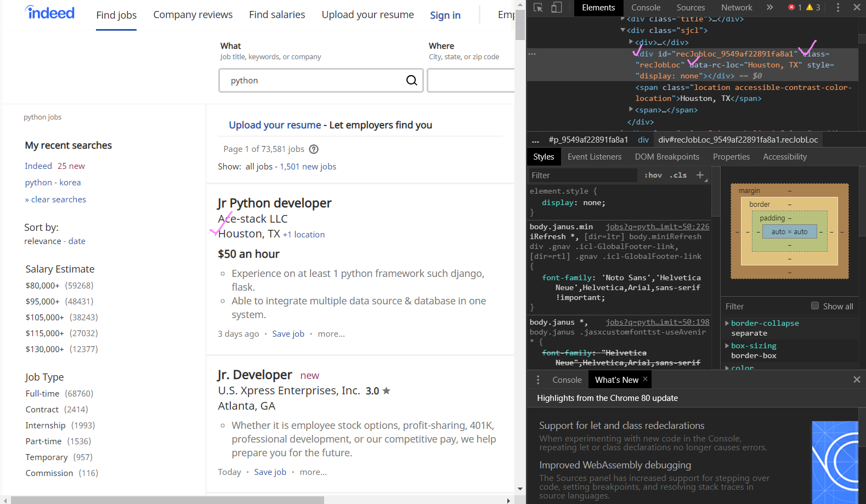Click the div breadcrumb in DevTools path
Viewport: 866px width, 504px height.
643,140
